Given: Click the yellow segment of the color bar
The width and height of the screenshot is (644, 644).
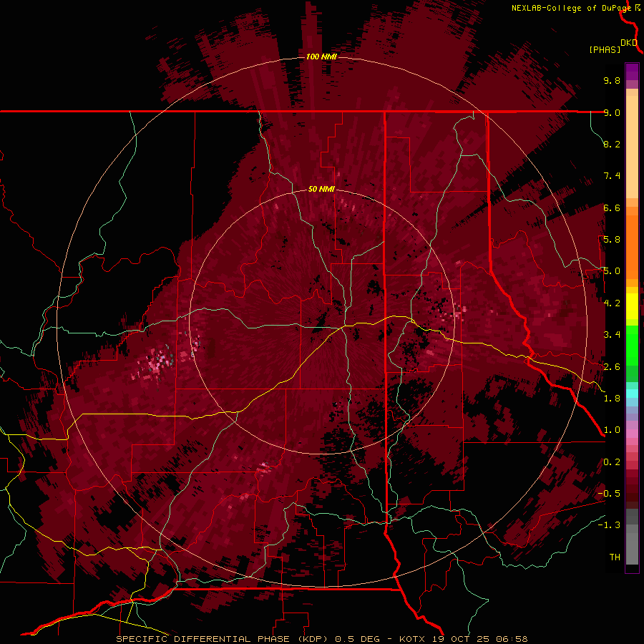Looking at the screenshot, I should click(632, 306).
